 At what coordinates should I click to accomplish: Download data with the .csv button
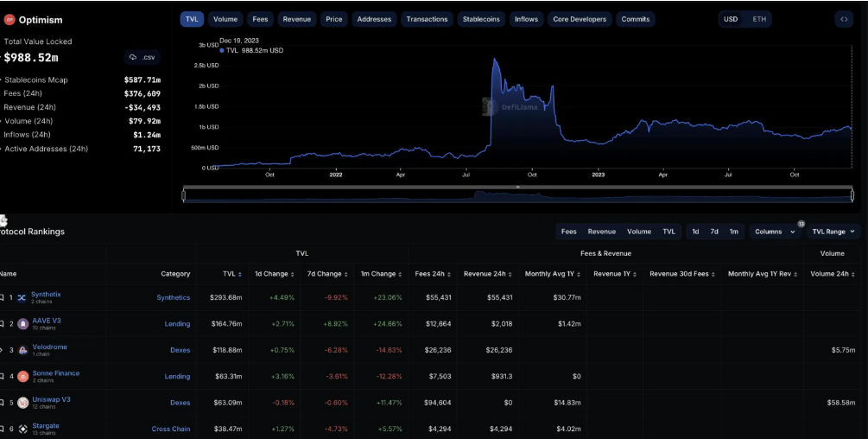click(142, 57)
